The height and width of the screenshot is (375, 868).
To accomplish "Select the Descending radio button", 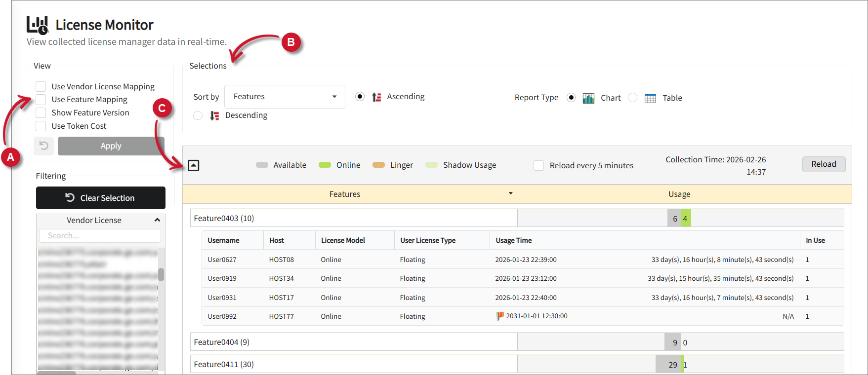I will point(198,115).
